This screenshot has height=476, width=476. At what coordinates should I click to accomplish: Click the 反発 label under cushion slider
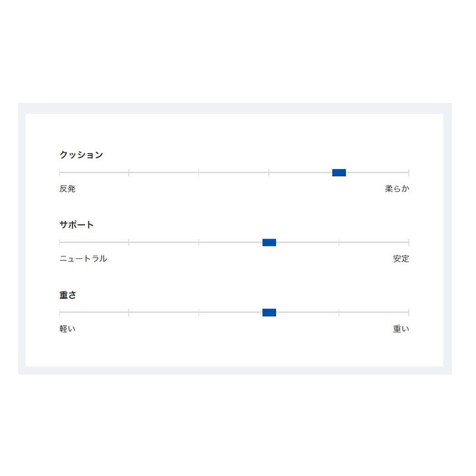click(67, 189)
